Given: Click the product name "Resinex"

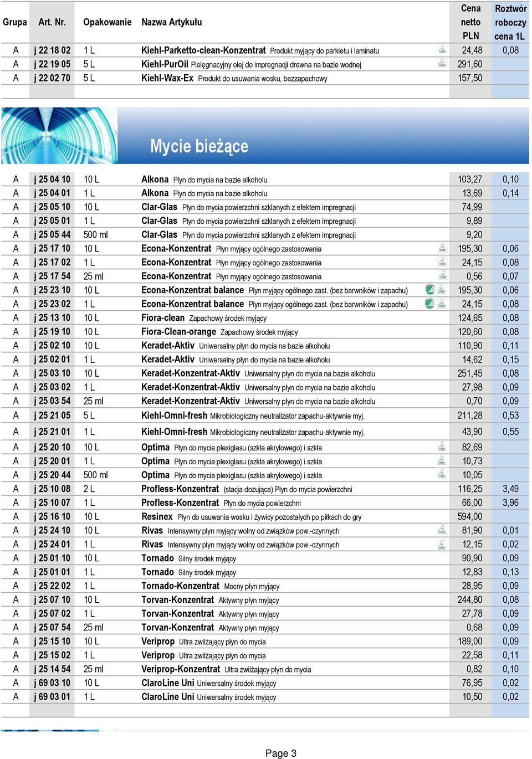Looking at the screenshot, I should click(x=157, y=516).
